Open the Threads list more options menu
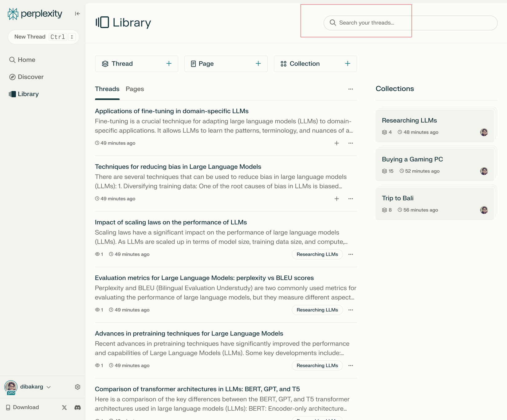The height and width of the screenshot is (420, 507). coord(351,89)
